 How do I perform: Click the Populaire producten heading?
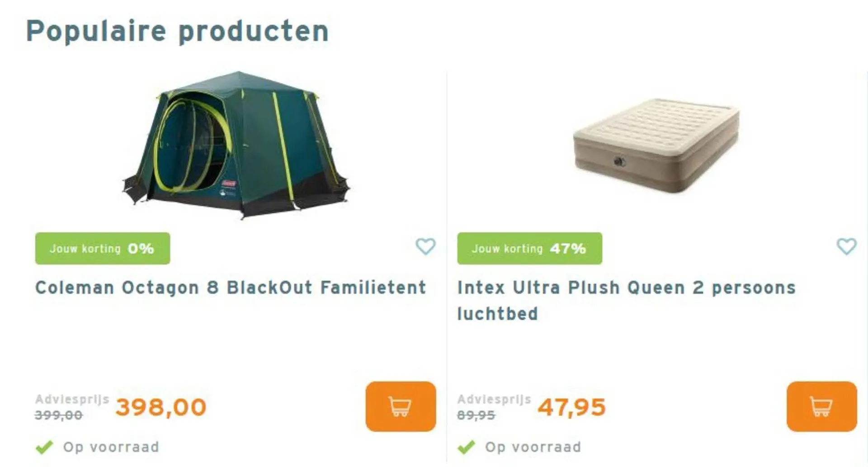[x=177, y=31]
